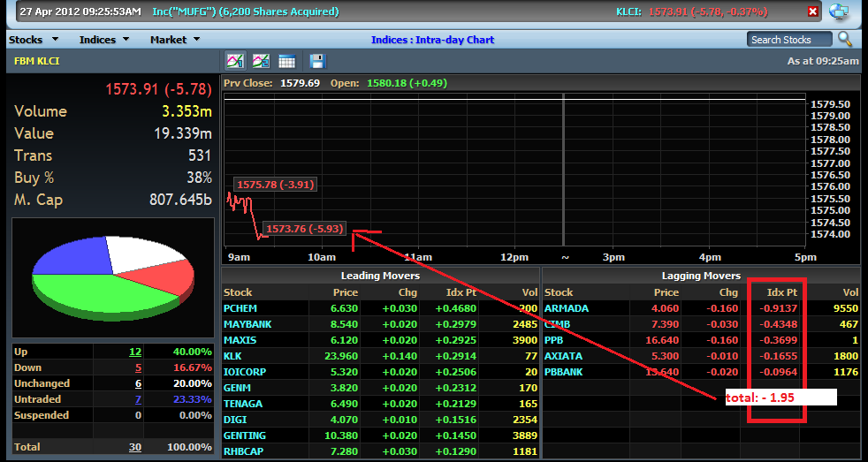Image resolution: width=868 pixels, height=462 pixels.
Task: Click KLK price 23.960
Action: (342, 356)
